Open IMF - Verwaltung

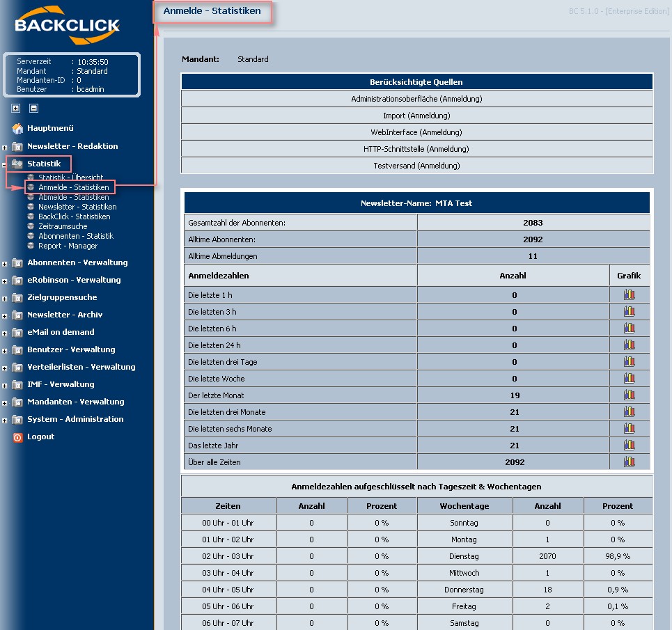[x=61, y=384]
